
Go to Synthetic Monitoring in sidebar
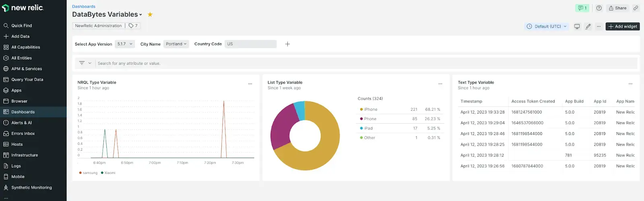[31, 188]
